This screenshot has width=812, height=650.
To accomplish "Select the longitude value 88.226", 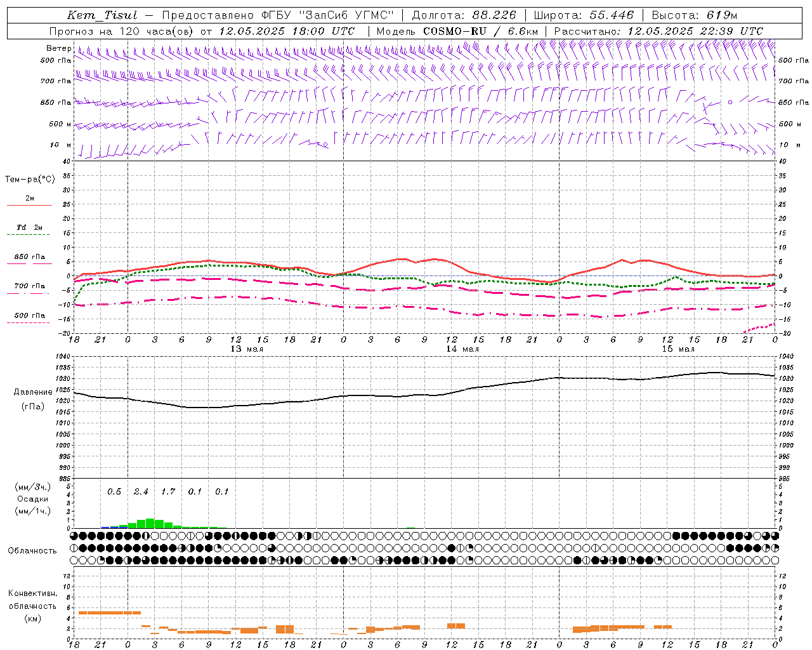I will click(494, 15).
